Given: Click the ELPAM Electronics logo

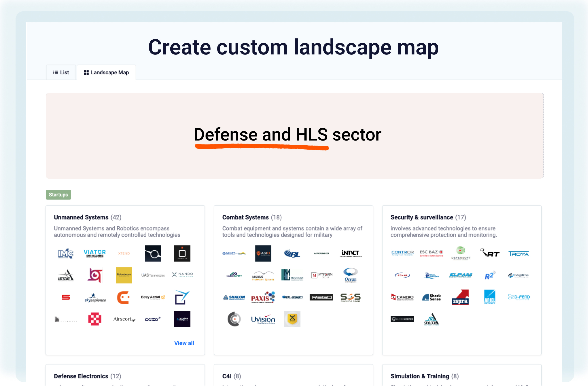Looking at the screenshot, I should (461, 276).
